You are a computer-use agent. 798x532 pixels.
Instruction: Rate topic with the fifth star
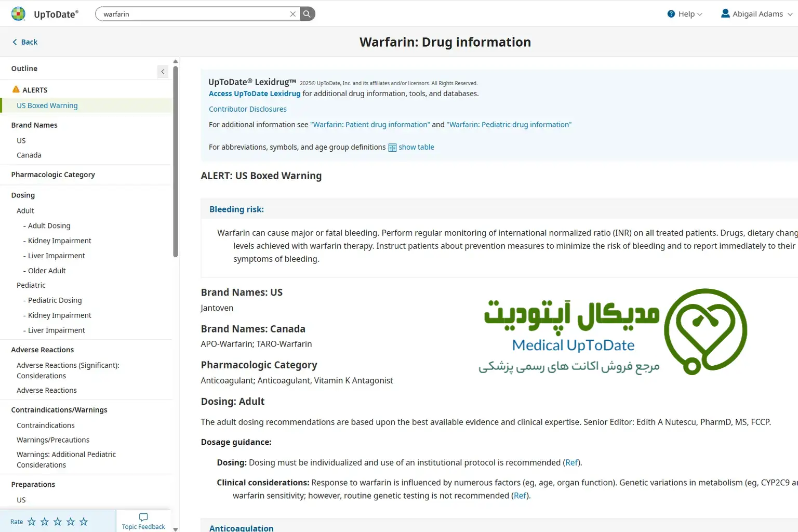coord(84,522)
